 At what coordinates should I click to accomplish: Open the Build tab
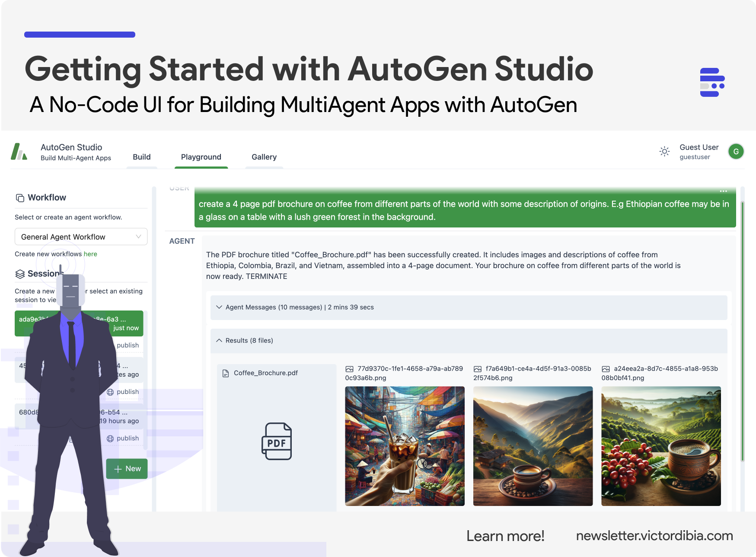pyautogui.click(x=142, y=157)
